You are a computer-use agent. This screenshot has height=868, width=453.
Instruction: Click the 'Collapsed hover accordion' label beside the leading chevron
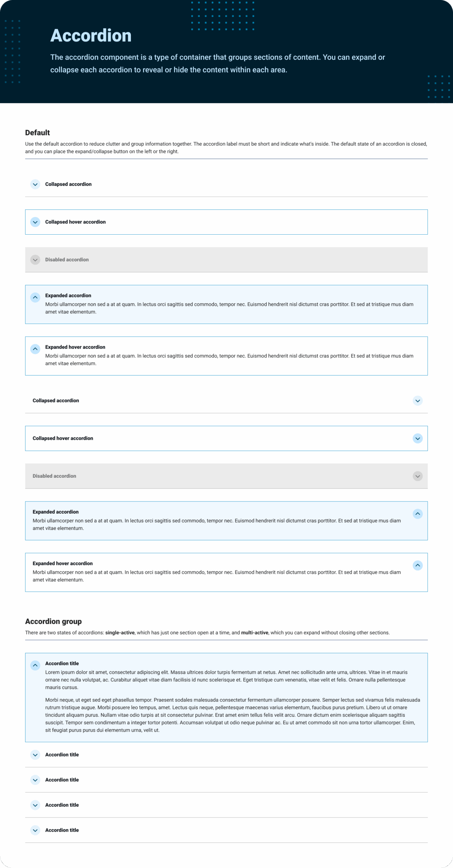click(75, 222)
